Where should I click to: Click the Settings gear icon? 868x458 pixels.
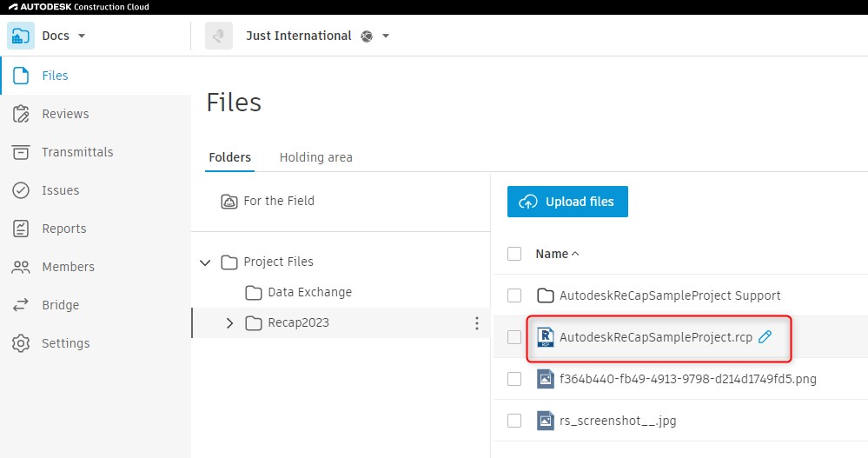coord(21,343)
